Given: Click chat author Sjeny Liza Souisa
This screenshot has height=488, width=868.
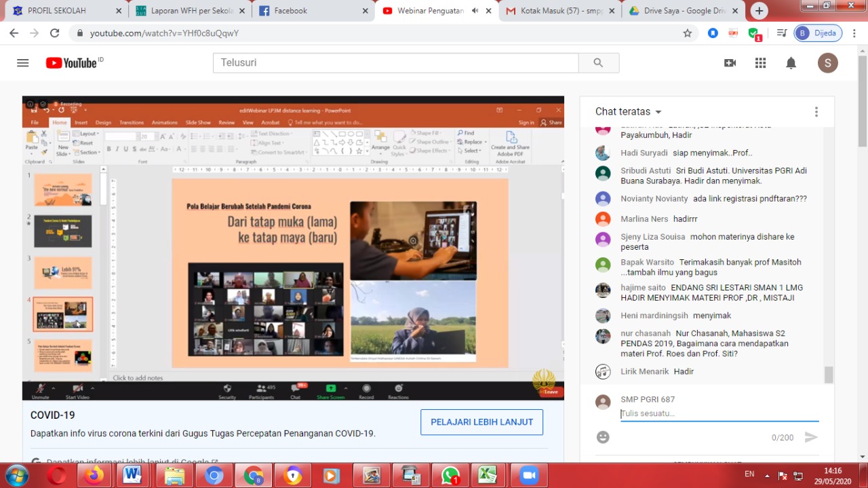Looking at the screenshot, I should pos(652,237).
